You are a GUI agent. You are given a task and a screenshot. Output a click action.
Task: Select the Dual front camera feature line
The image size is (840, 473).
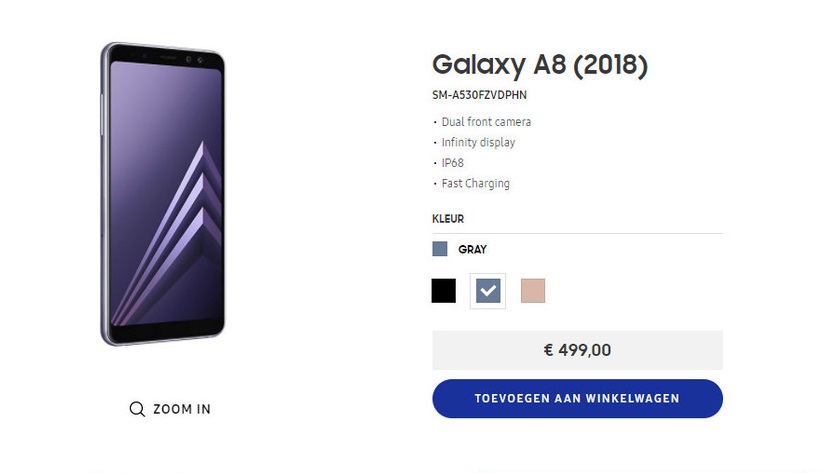[486, 122]
